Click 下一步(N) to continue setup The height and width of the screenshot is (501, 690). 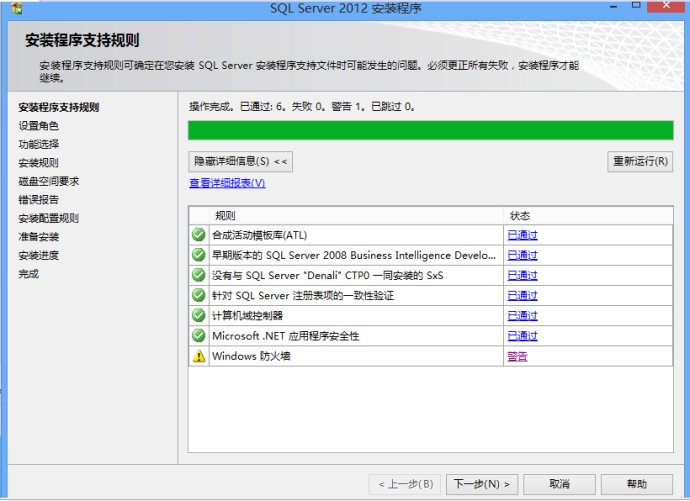click(481, 484)
